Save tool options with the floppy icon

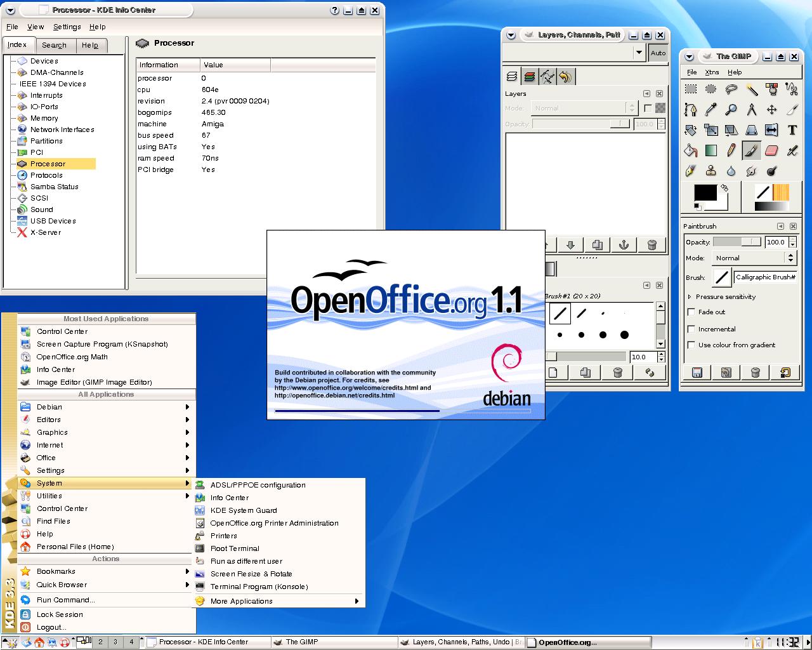click(697, 373)
